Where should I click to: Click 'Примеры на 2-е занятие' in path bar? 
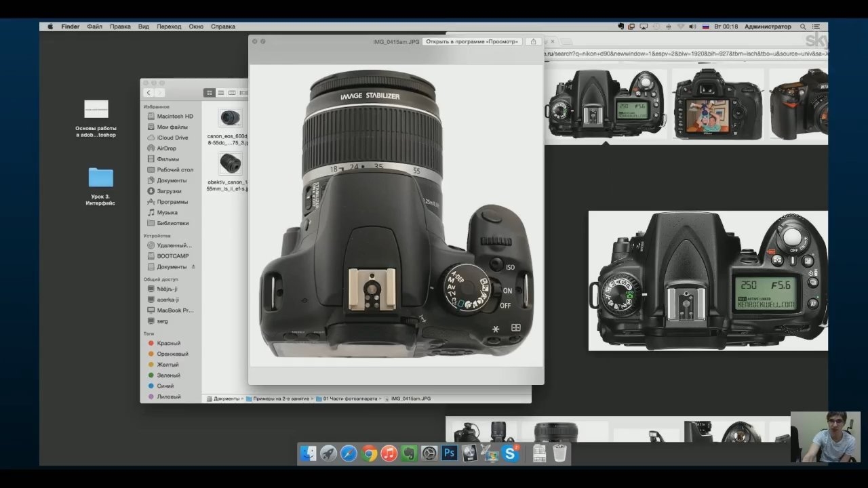pos(279,399)
